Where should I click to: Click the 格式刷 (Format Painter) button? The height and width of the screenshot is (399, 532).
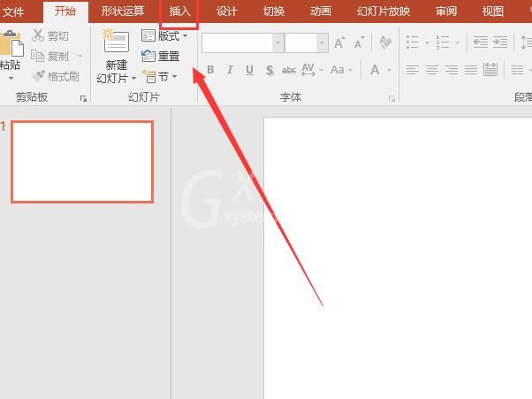click(56, 76)
